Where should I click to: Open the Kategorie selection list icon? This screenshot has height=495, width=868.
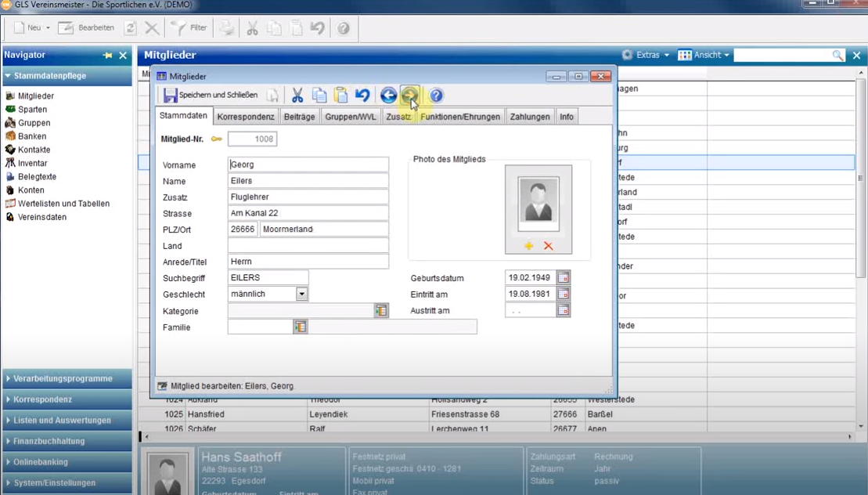(x=381, y=311)
